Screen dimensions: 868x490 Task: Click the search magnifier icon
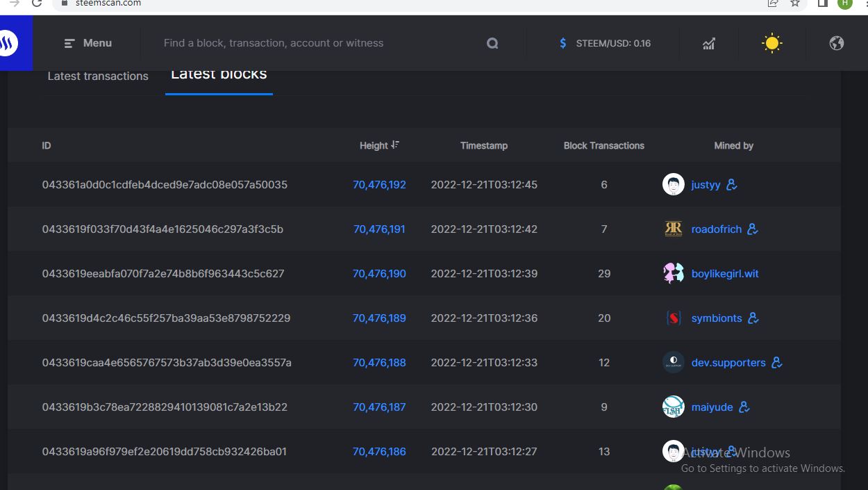point(492,43)
